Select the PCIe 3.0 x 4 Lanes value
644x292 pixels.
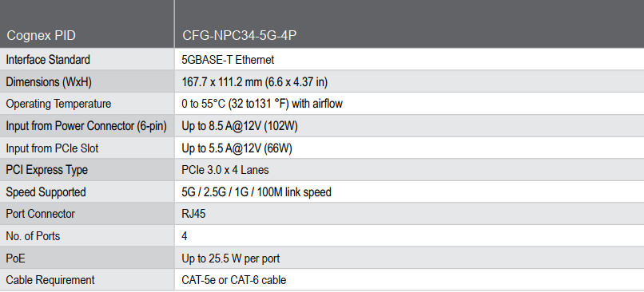click(225, 170)
